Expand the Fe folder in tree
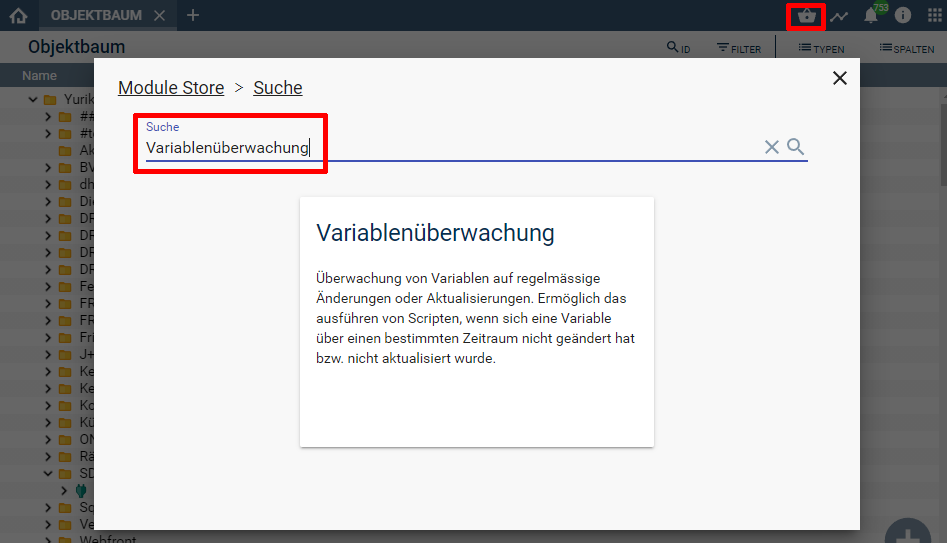This screenshot has height=543, width=947. [x=48, y=286]
